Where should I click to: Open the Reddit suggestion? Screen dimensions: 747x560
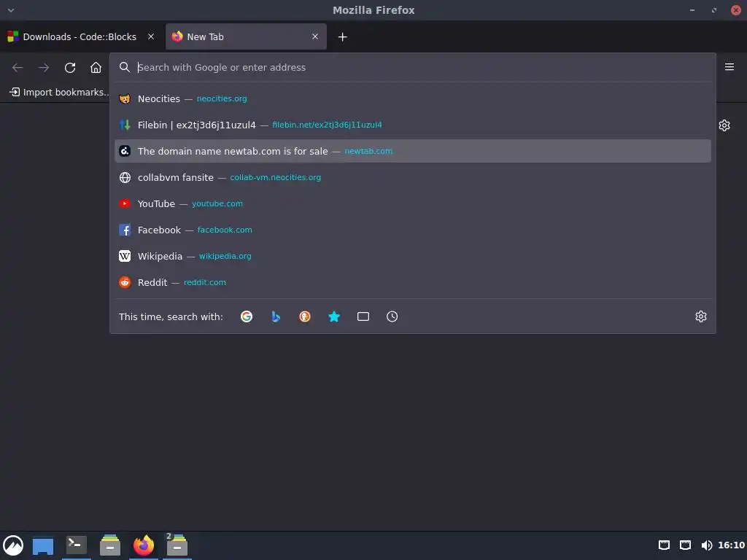click(413, 282)
